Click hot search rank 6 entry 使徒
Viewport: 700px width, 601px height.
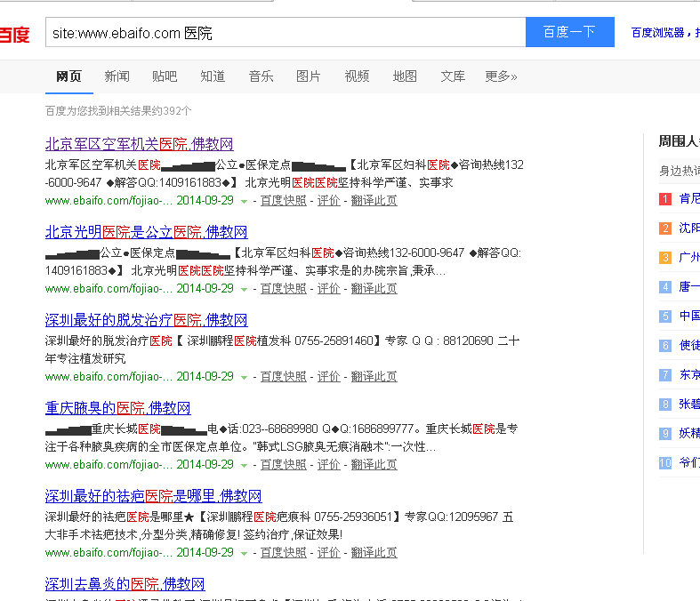pyautogui.click(x=689, y=345)
